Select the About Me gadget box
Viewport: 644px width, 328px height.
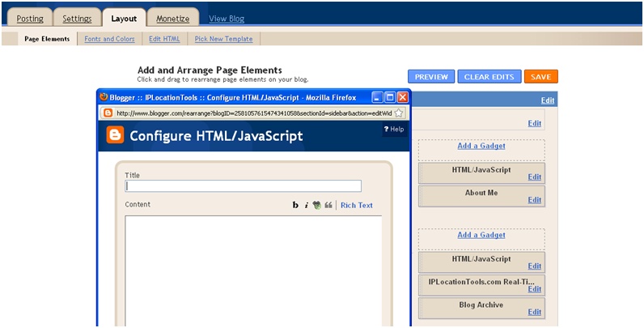[481, 196]
